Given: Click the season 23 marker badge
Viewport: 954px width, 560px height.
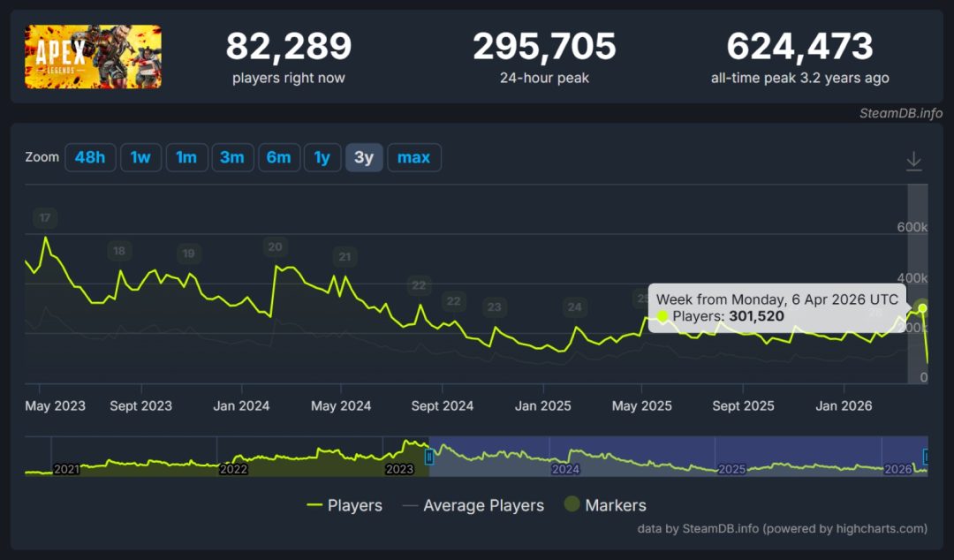Looking at the screenshot, I should (x=494, y=307).
